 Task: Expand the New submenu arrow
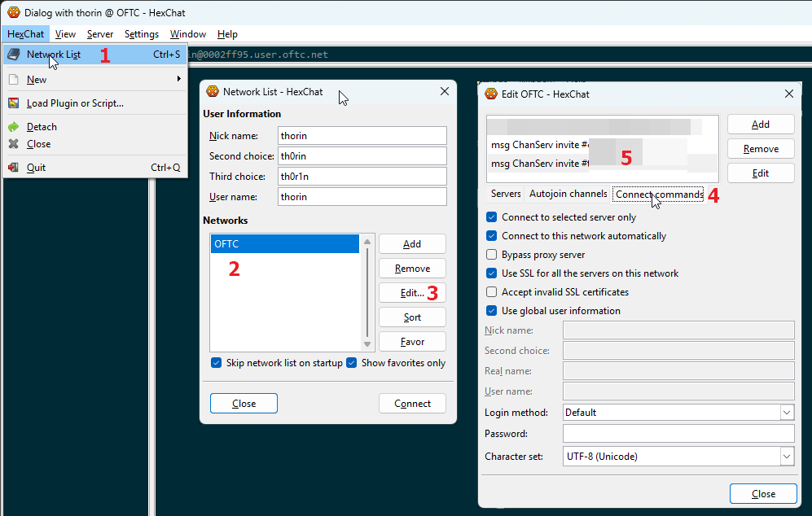point(178,80)
